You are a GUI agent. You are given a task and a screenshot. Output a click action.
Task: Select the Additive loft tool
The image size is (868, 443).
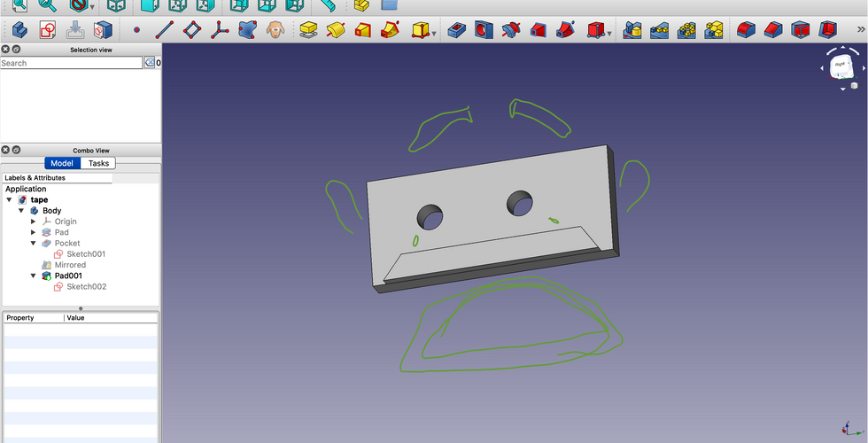(x=362, y=29)
